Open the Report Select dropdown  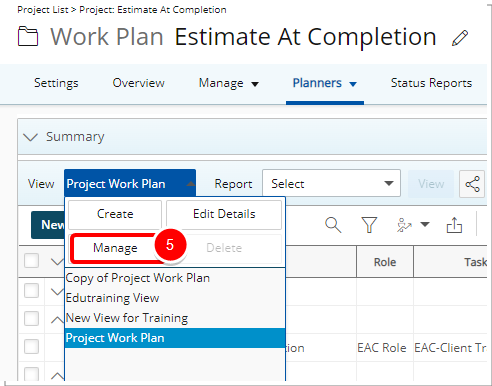point(331,183)
